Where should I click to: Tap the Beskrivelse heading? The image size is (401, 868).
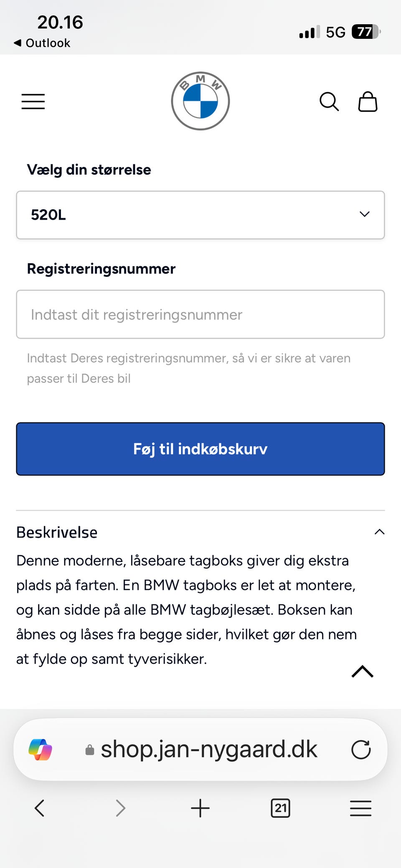pos(57,532)
